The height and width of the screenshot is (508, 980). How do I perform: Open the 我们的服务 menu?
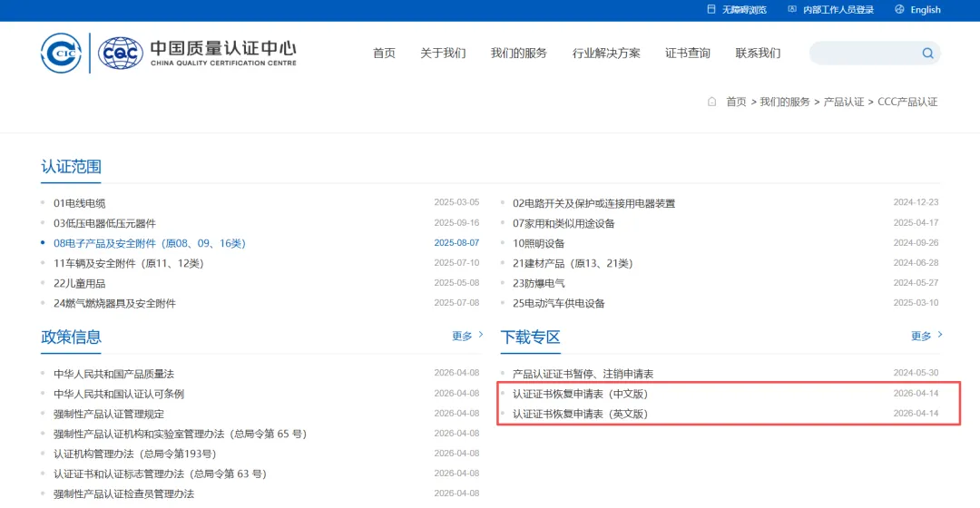pyautogui.click(x=519, y=54)
